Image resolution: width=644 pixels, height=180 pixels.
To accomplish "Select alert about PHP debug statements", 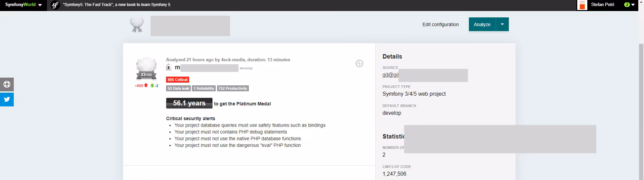I will [231, 132].
